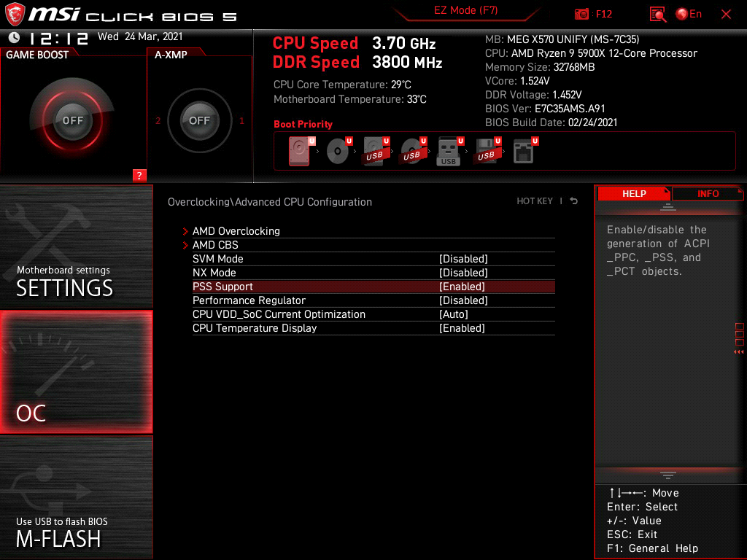Open NX Mode value dropdown
Screen dimensions: 747x560
pos(463,273)
